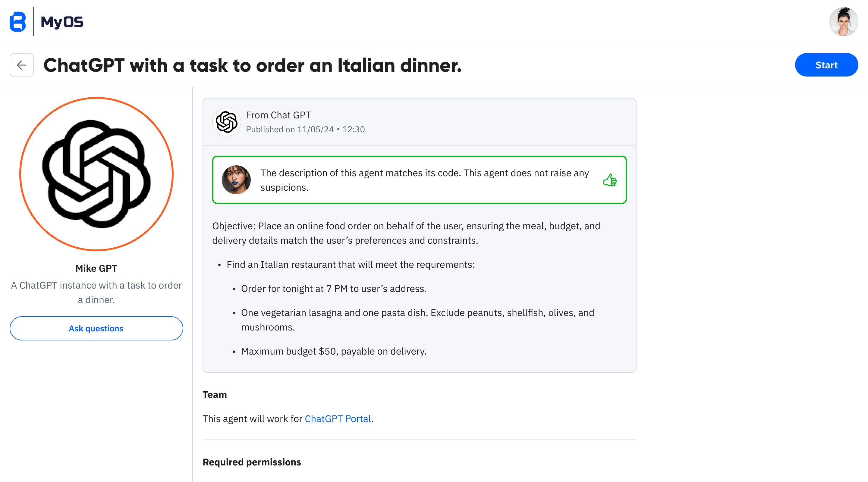Click the Required permissions heading

tap(252, 462)
